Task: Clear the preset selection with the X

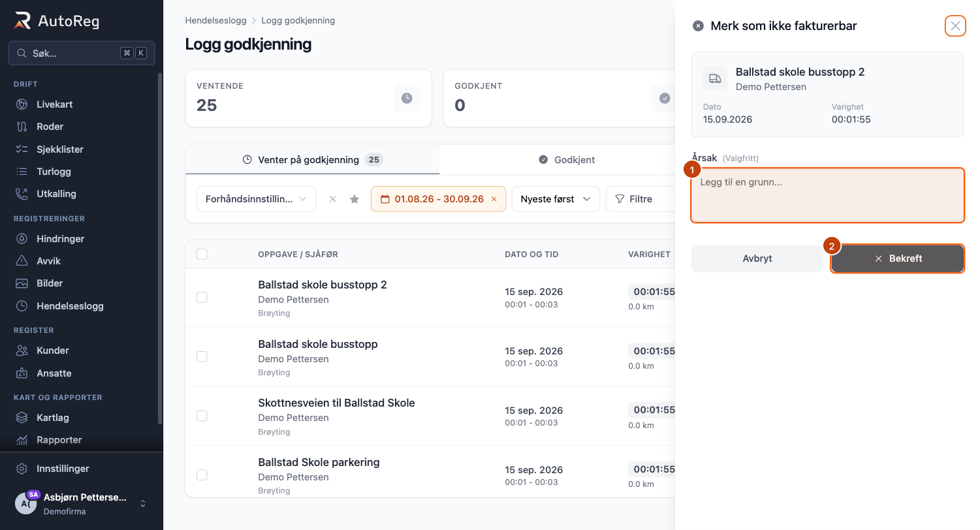Action: [332, 199]
